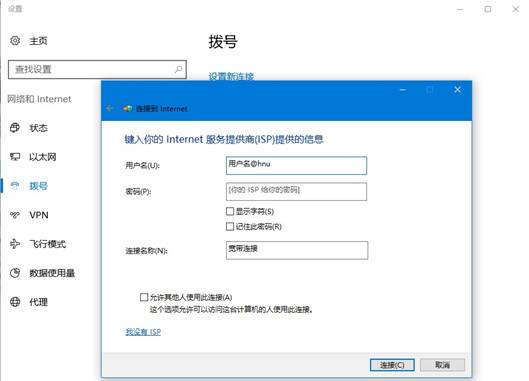Click the 拨号 page title
Viewport: 529px width, 381px height.
coord(223,42)
